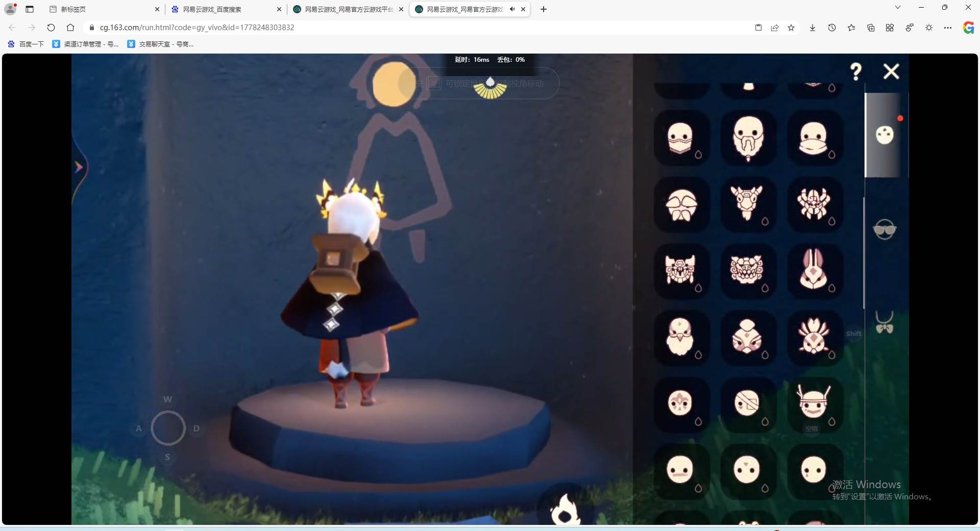
Task: Open the mask category tab with red dot
Action: tap(885, 135)
